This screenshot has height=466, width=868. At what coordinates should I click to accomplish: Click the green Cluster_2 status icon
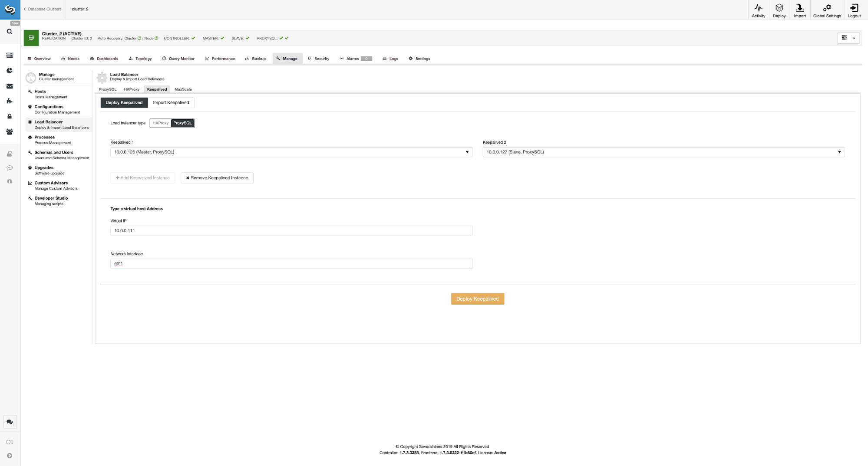31,38
